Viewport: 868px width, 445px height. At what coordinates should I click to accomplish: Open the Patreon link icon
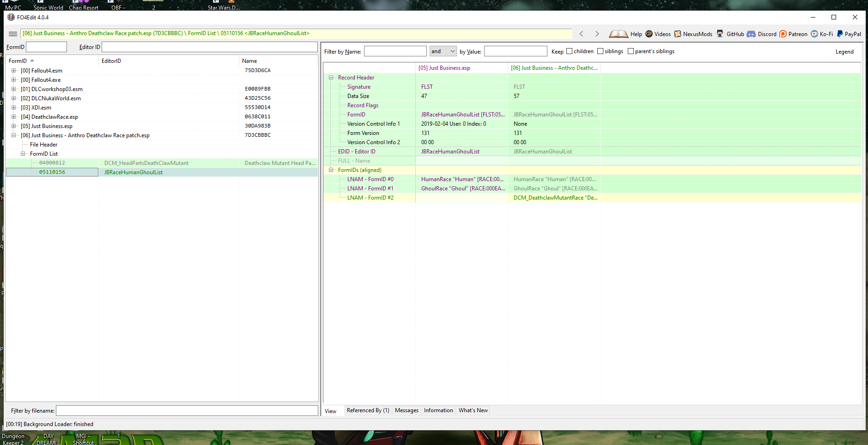(783, 34)
